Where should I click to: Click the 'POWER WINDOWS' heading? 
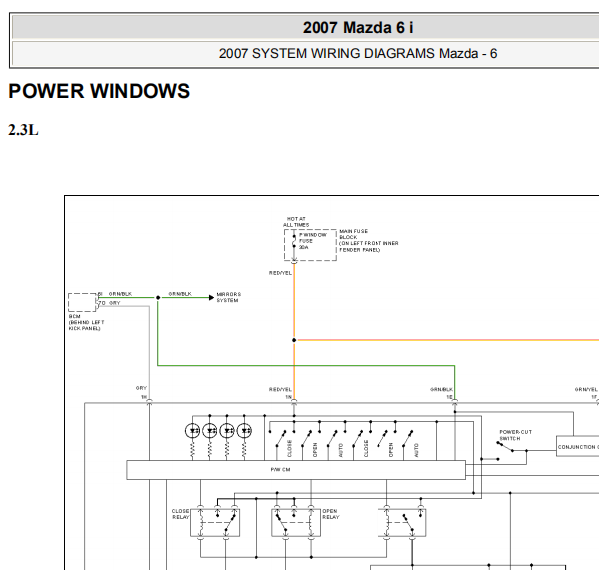pyautogui.click(x=99, y=91)
